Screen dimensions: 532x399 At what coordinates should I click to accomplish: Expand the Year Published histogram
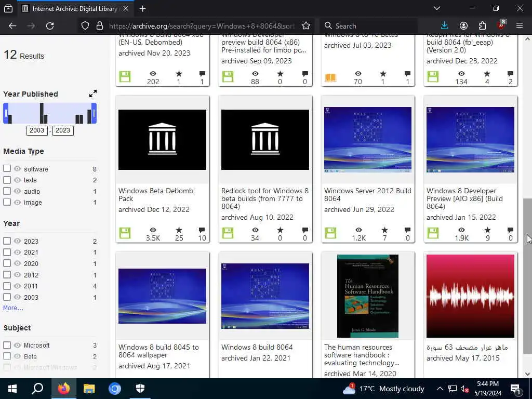coord(93,94)
